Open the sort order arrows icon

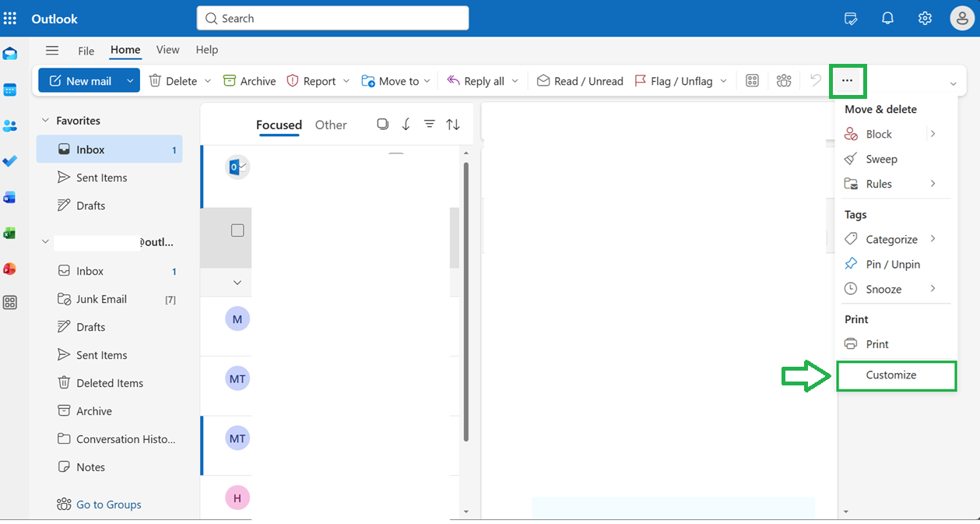pos(453,125)
